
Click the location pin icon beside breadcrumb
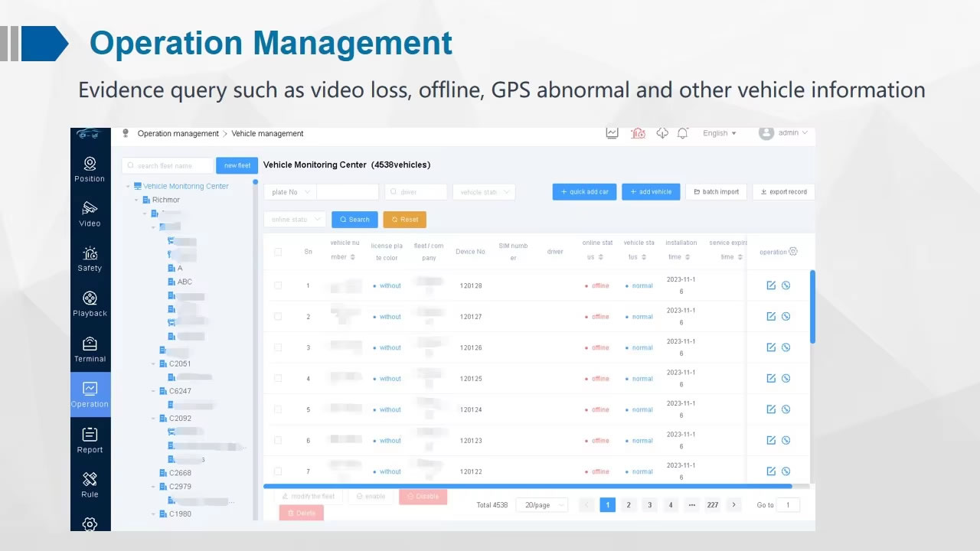pyautogui.click(x=126, y=133)
